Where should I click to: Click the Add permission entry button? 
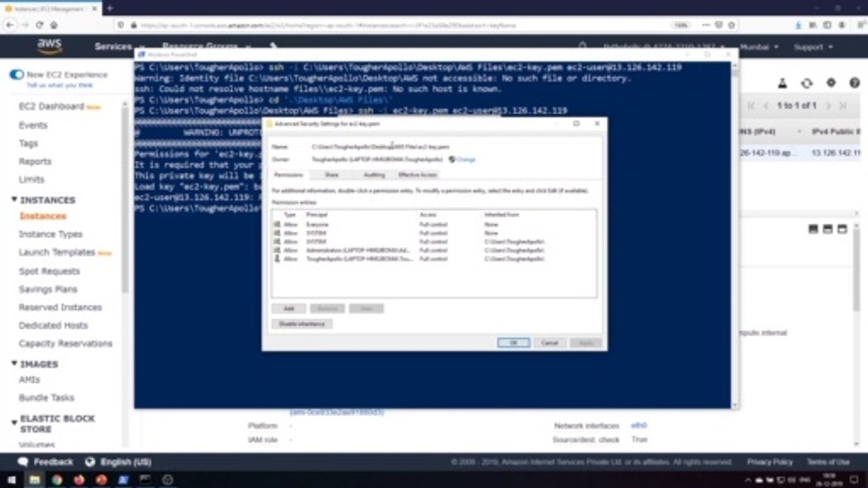coord(289,308)
